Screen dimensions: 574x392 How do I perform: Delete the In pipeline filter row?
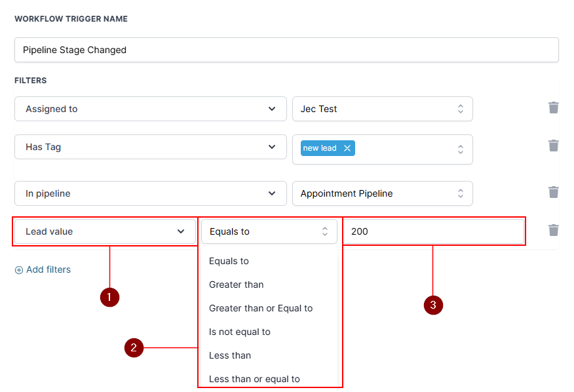pyautogui.click(x=554, y=192)
